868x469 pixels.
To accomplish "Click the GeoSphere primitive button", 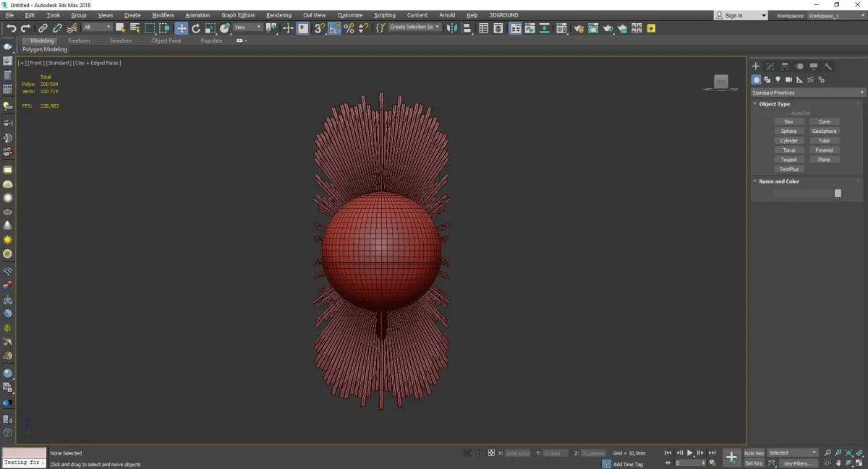I will point(824,131).
